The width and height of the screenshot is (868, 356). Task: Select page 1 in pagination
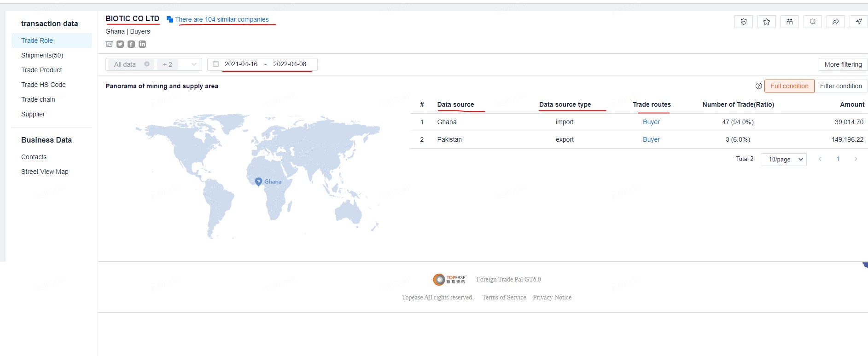[838, 159]
